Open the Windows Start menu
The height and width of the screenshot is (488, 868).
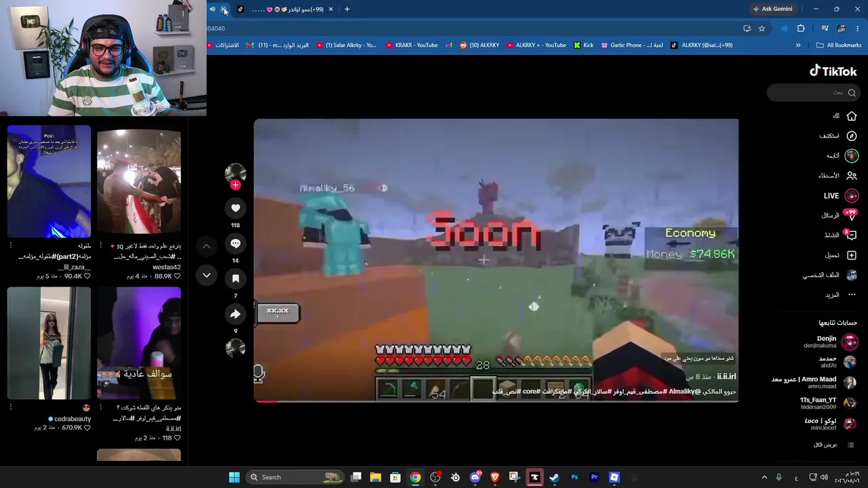point(234,477)
